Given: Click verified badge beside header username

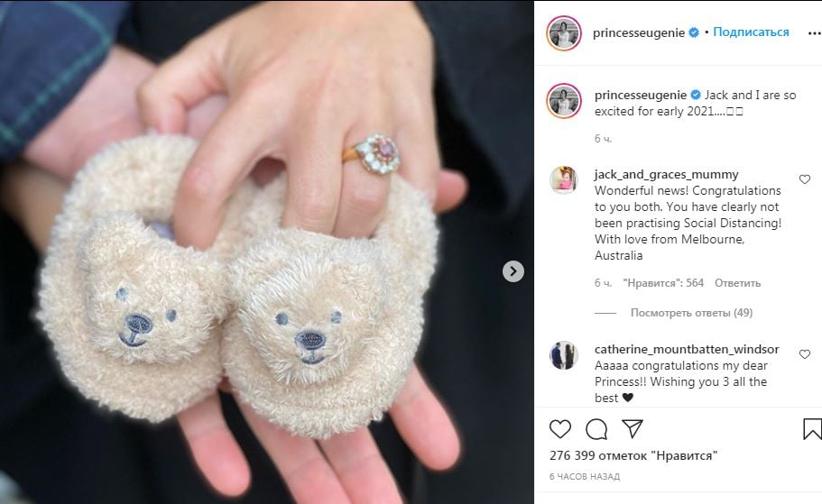Looking at the screenshot, I should (x=694, y=32).
